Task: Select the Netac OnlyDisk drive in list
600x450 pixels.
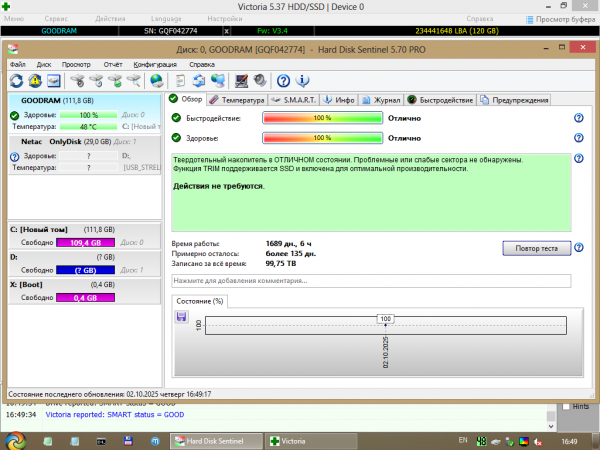Action: coord(80,142)
